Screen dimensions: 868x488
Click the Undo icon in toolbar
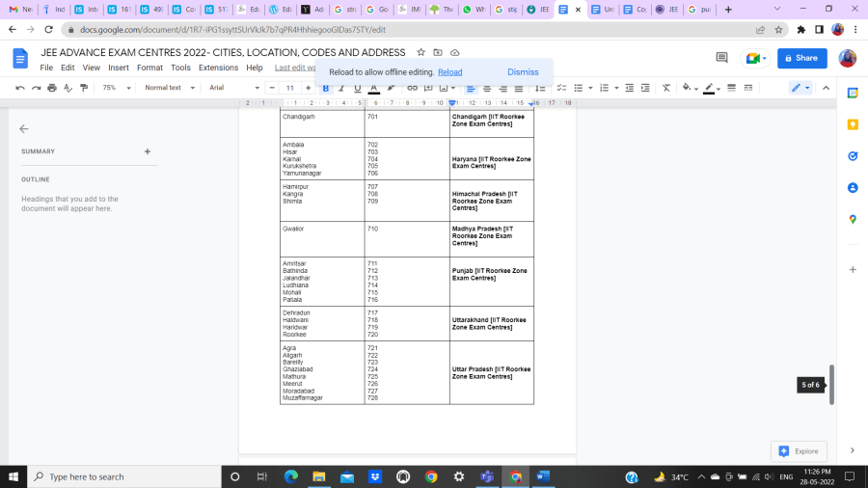[20, 88]
